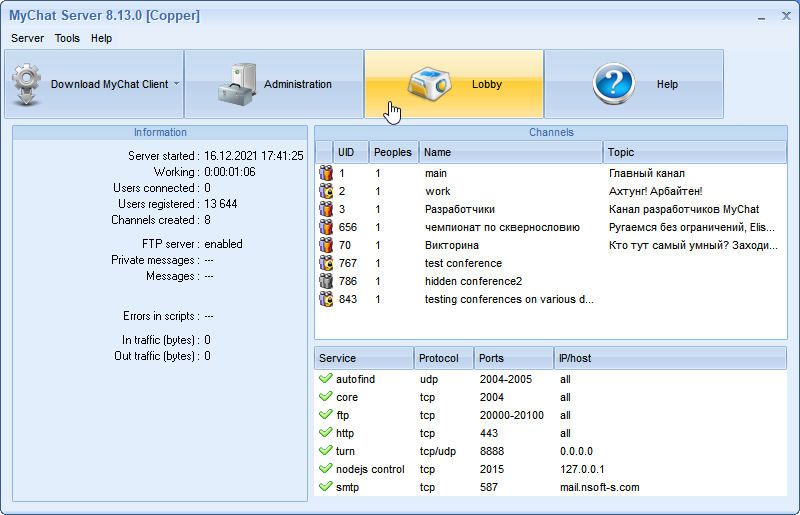800x515 pixels.
Task: Click the icon beside test conference row
Action: click(326, 263)
